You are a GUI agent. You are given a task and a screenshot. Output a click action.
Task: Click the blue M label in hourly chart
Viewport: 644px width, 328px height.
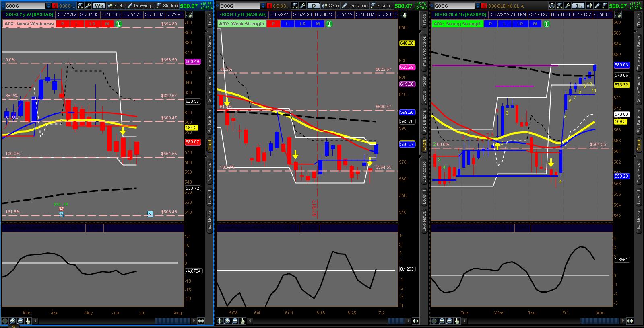535,24
